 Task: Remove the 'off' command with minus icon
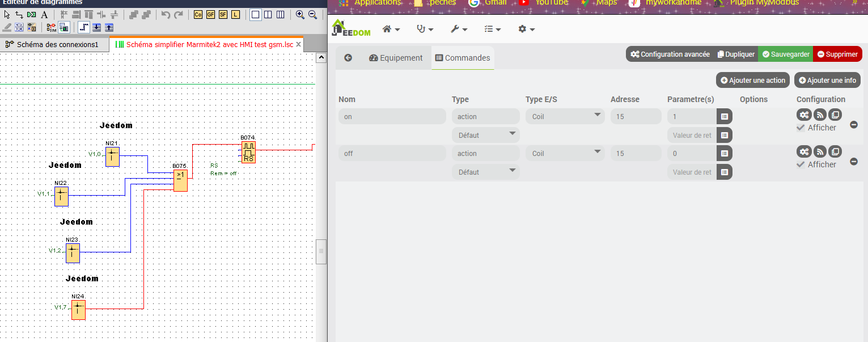[x=854, y=162]
